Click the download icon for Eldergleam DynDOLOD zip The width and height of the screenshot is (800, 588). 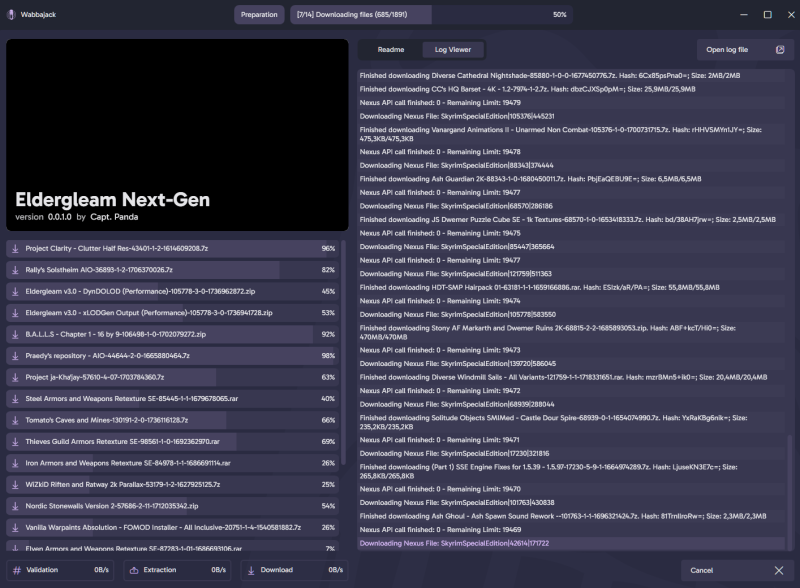tap(15, 291)
